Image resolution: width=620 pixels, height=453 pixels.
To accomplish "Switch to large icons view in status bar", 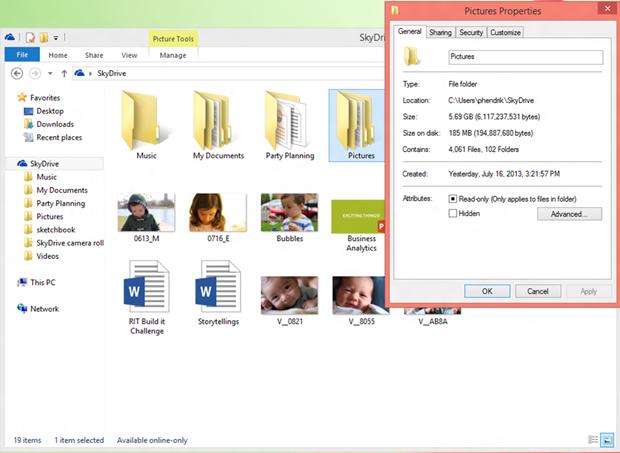I will point(606,440).
